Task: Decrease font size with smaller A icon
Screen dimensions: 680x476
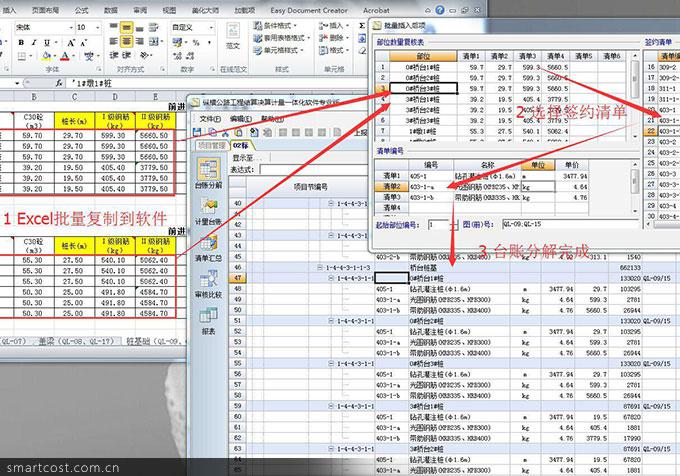Action: [x=84, y=42]
